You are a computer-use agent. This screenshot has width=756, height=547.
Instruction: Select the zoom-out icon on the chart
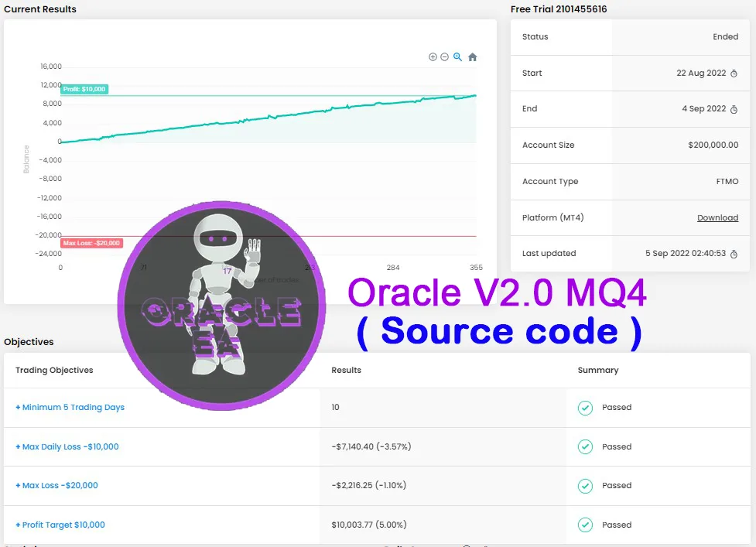click(445, 56)
